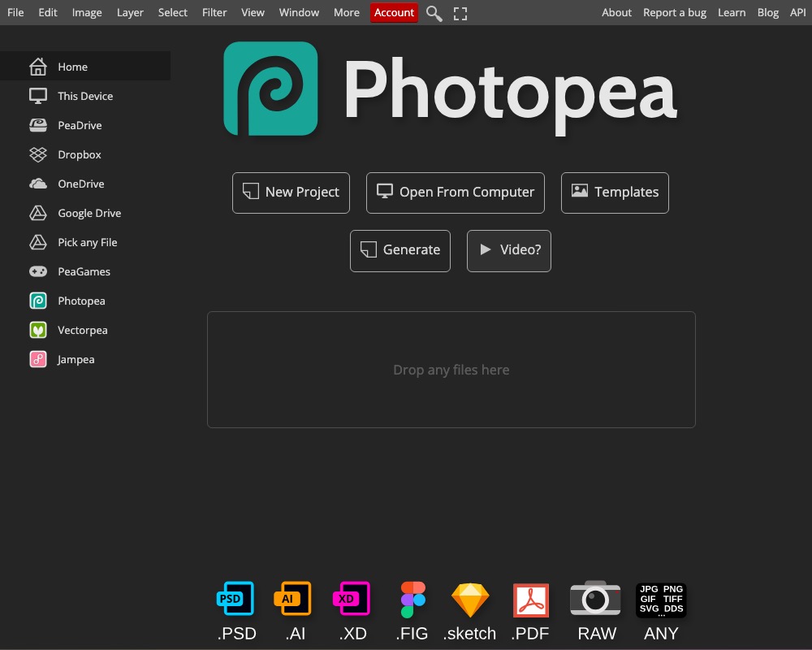The image size is (812, 650).
Task: Click the Photopea spiral icon in sidebar
Action: point(38,301)
